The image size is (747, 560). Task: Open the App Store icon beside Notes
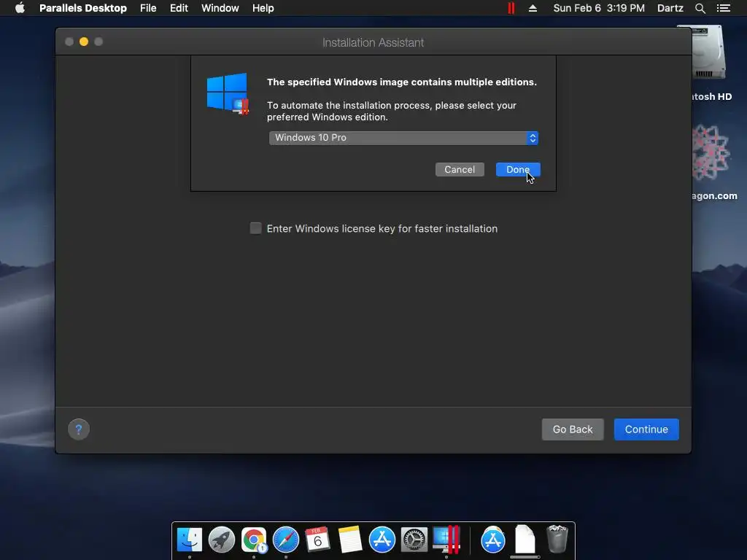(x=382, y=540)
